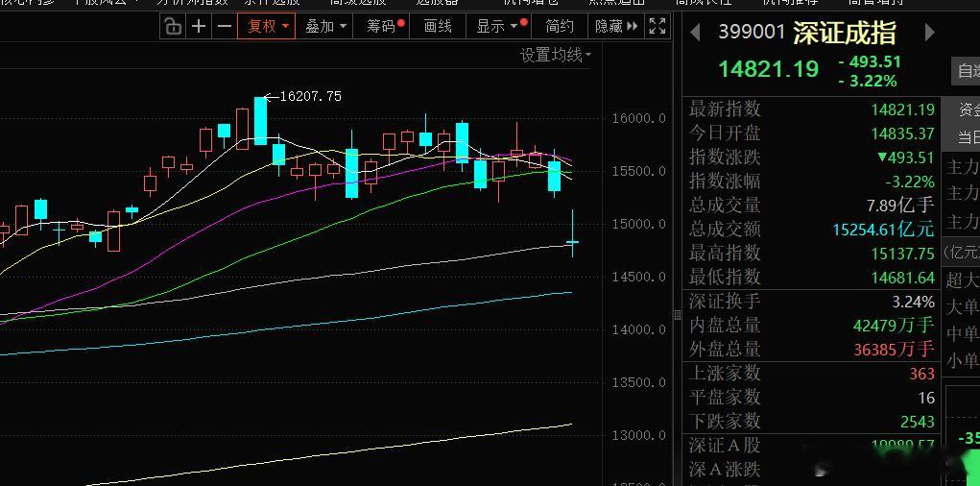Select the 总成交额 value 15254.61亿元

883,230
